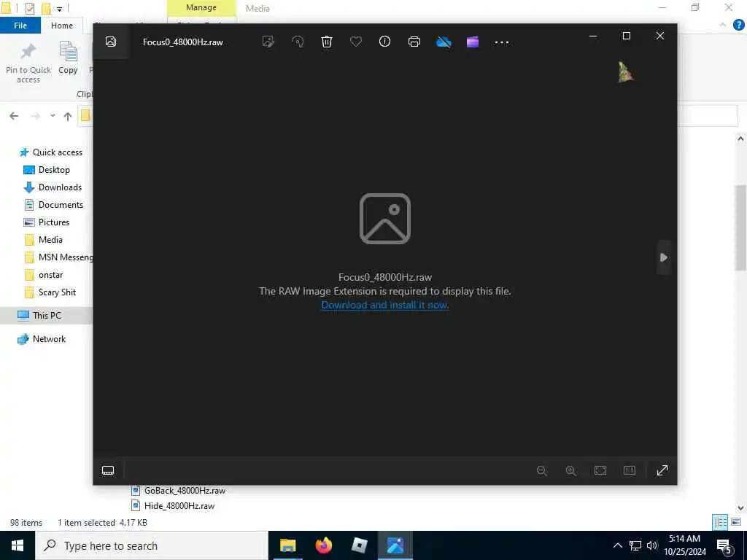Screen dimensions: 747x560
Task: Open recent locations dropdown arrow
Action: click(53, 116)
